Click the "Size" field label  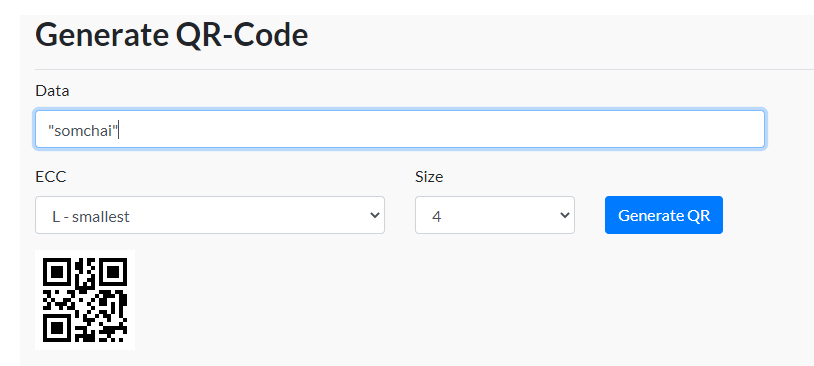pos(429,177)
